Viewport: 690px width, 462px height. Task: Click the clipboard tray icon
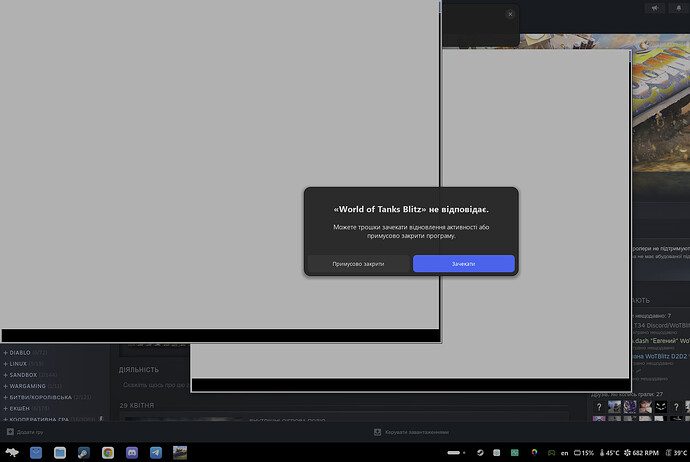click(496, 452)
